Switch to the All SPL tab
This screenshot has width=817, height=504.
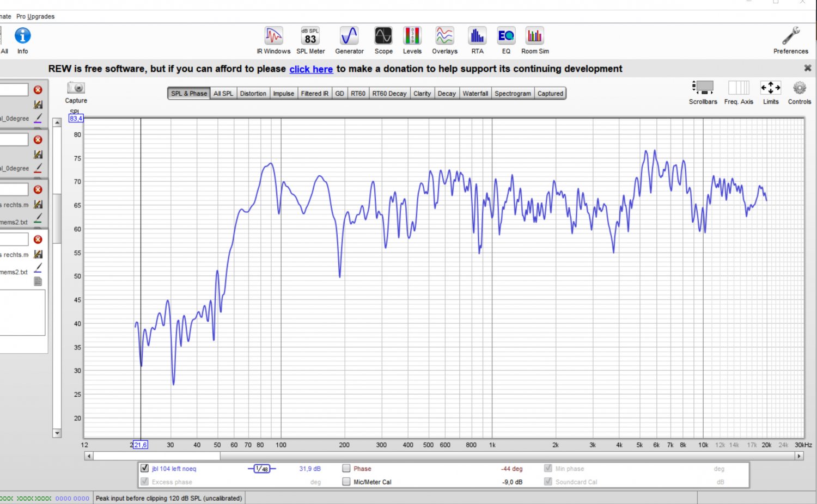[223, 94]
